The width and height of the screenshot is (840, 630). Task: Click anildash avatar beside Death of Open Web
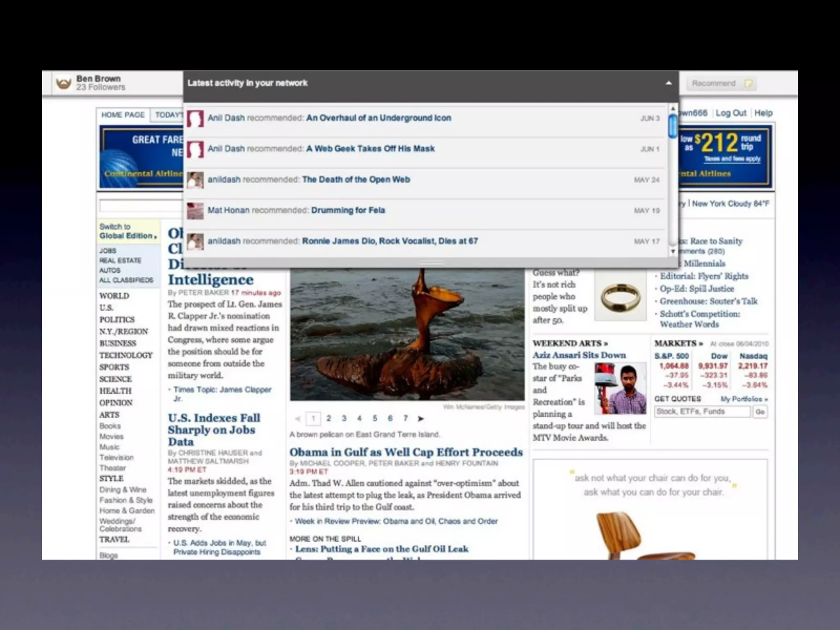[x=195, y=180]
